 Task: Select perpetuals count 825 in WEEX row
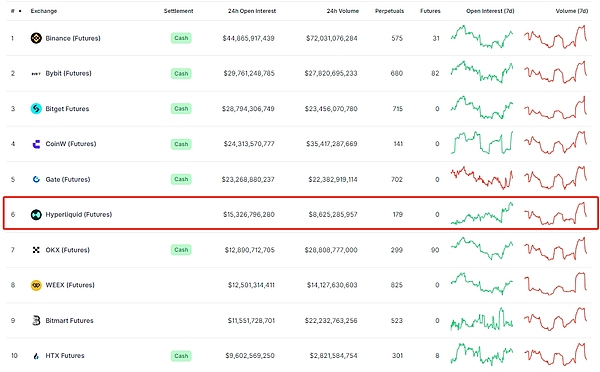(397, 285)
